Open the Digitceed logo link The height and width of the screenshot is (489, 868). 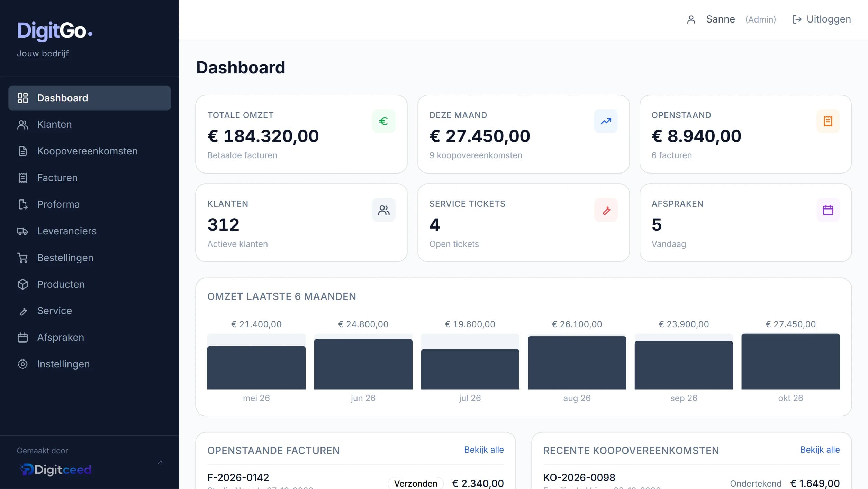(x=55, y=470)
